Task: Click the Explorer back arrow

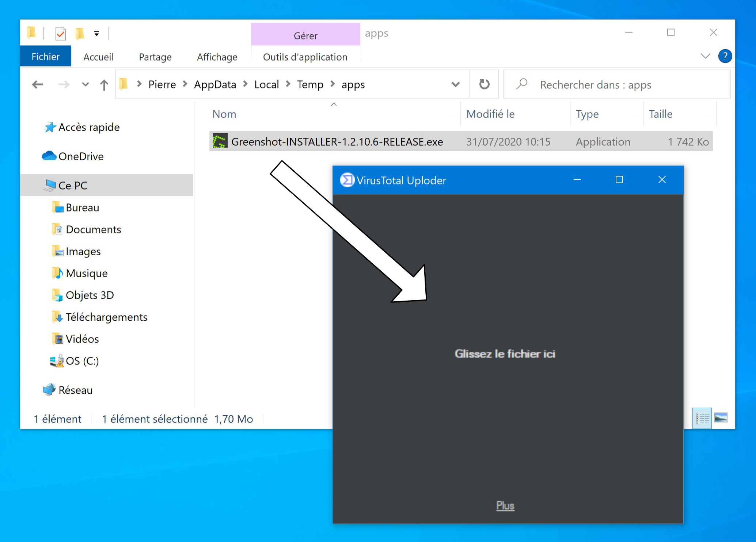Action: pos(38,85)
